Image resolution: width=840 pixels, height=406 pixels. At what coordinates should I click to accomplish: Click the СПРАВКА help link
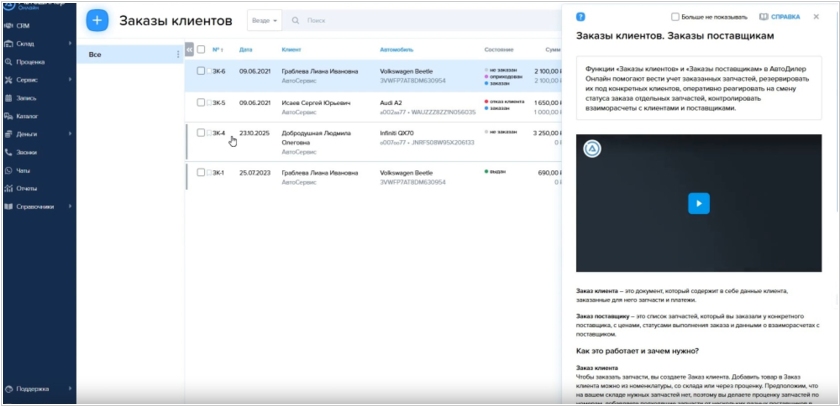pyautogui.click(x=780, y=17)
